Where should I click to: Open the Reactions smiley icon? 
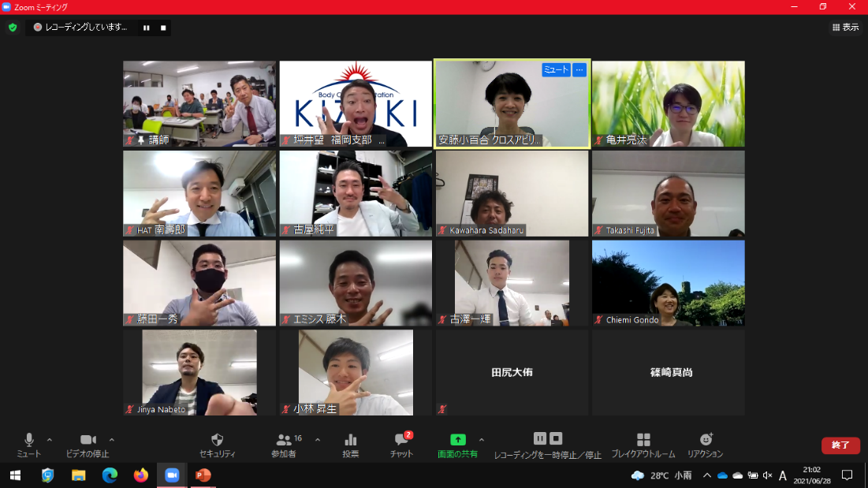(705, 440)
